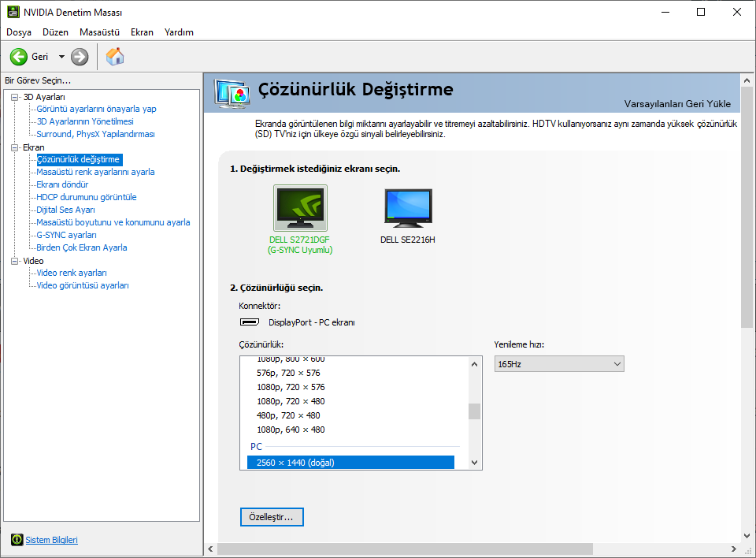Open Surround, PhysX Yapılandırması
The width and height of the screenshot is (756, 558).
coord(95,134)
